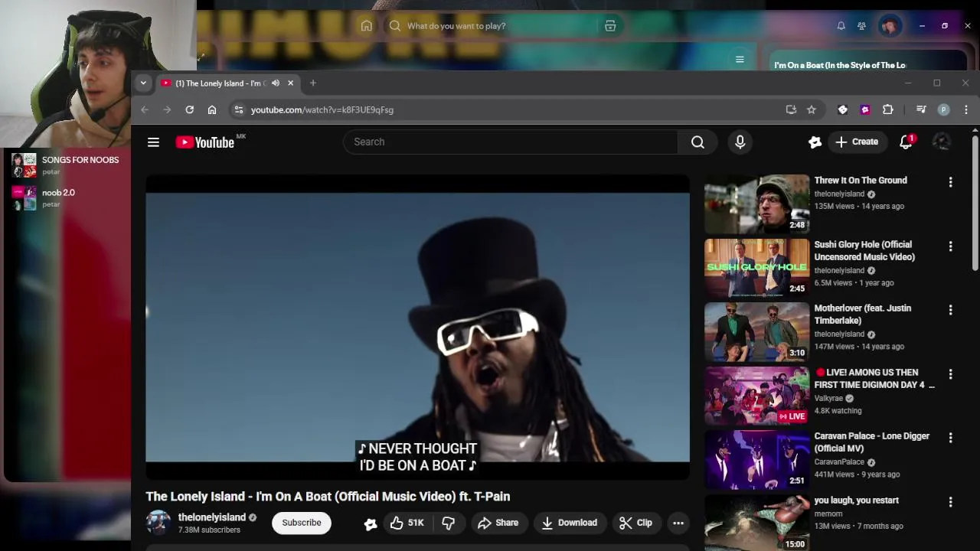This screenshot has height=551, width=980.
Task: Click the YouTube search magnifier button
Action: tap(697, 142)
